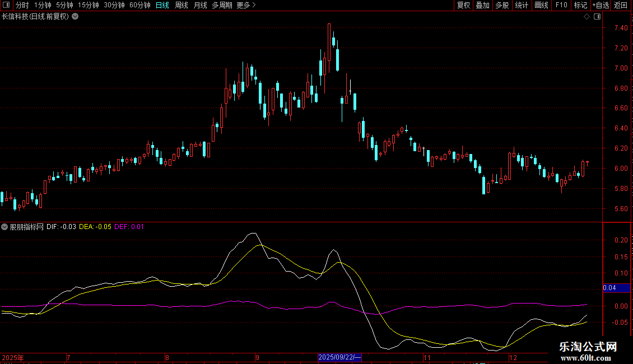Viewport: 633px width, 364px height.
Task: Click the month 11 marker on date axis
Action: (x=427, y=357)
